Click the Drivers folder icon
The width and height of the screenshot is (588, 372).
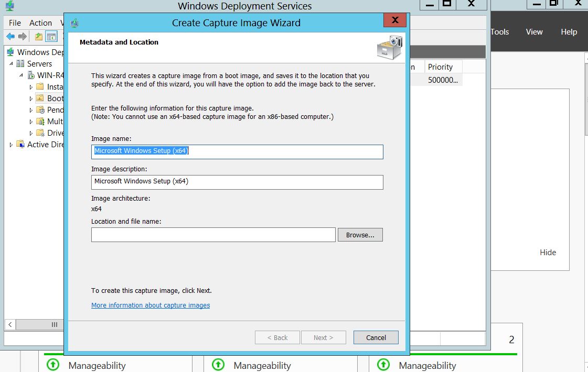[x=40, y=133]
